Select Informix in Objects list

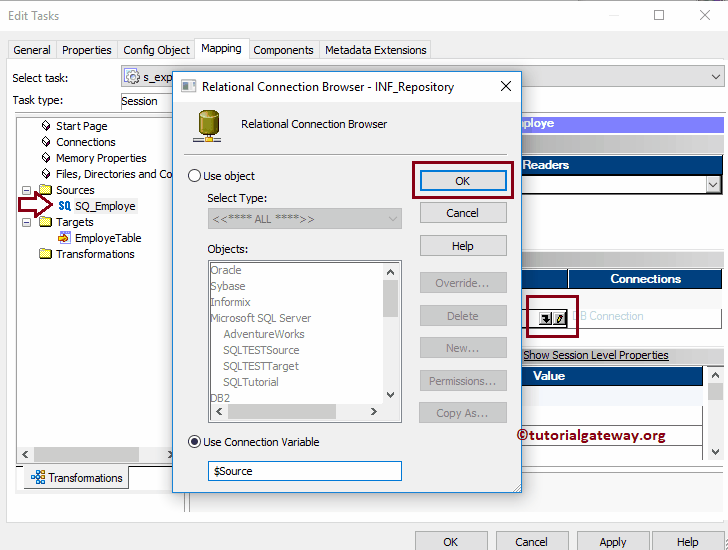tap(230, 302)
